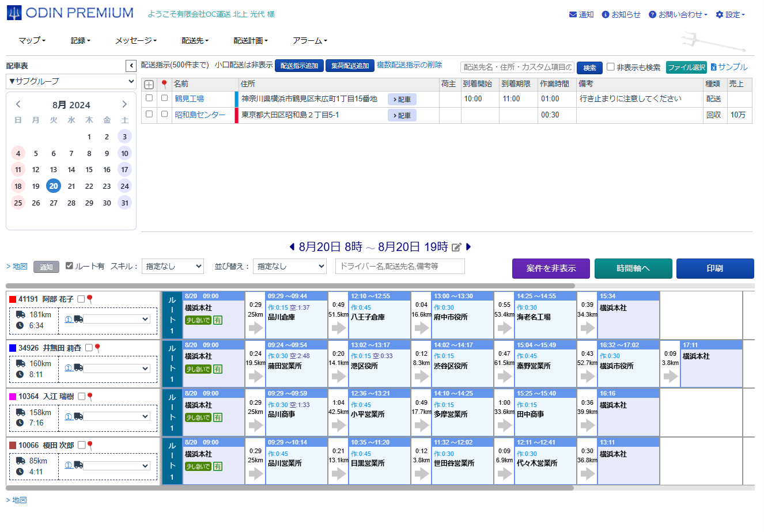This screenshot has width=764, height=532.
Task: Click the 集荷配送追加 button
Action: point(350,66)
